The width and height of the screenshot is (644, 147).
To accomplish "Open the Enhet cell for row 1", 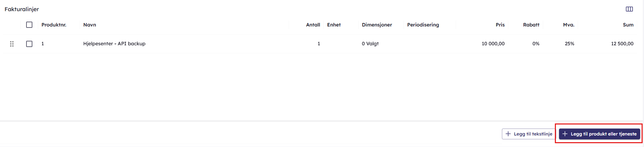I will pos(341,44).
